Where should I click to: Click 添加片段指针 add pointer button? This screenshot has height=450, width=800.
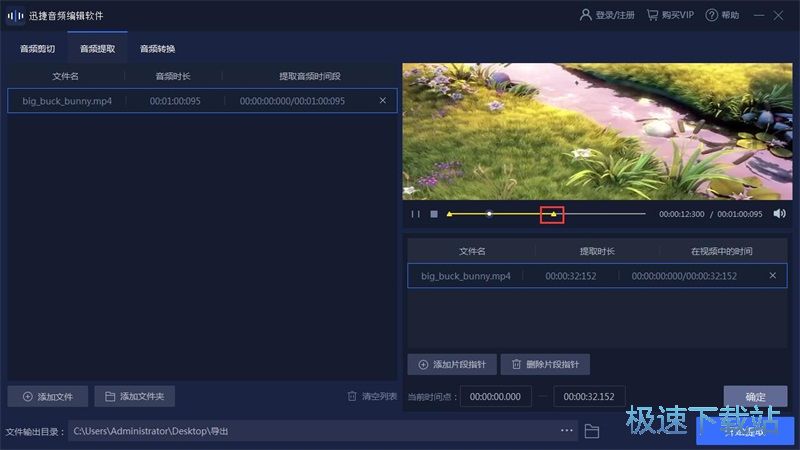tap(452, 364)
